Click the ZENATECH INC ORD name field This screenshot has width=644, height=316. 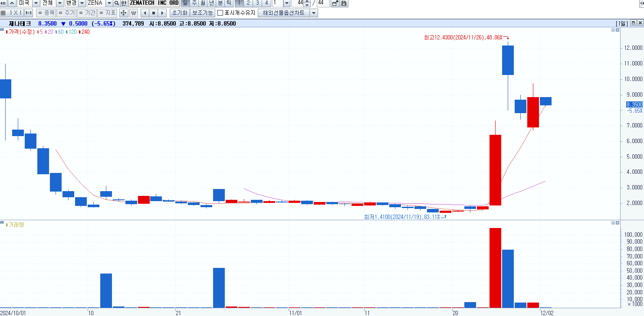click(x=154, y=3)
